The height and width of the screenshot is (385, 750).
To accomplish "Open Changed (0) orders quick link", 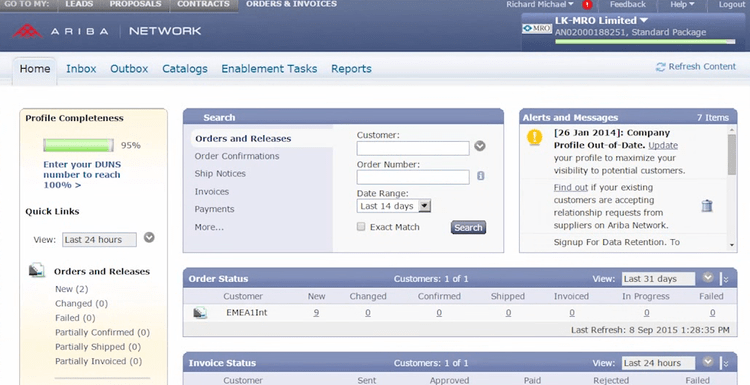I will (x=81, y=303).
